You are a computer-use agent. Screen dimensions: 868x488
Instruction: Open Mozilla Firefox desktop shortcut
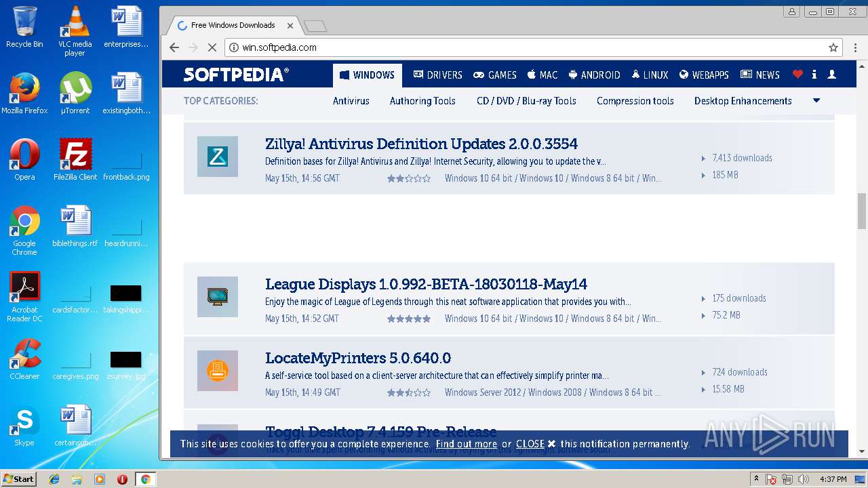24,94
